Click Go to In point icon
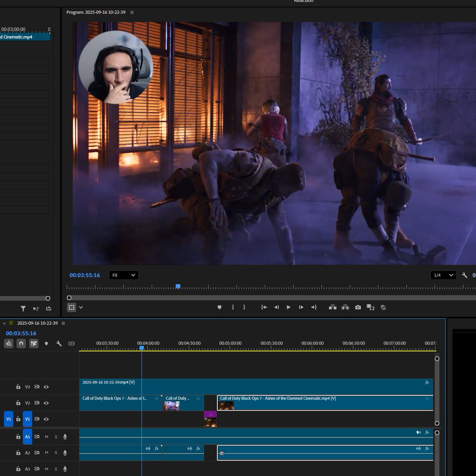The image size is (476, 476). [264, 307]
